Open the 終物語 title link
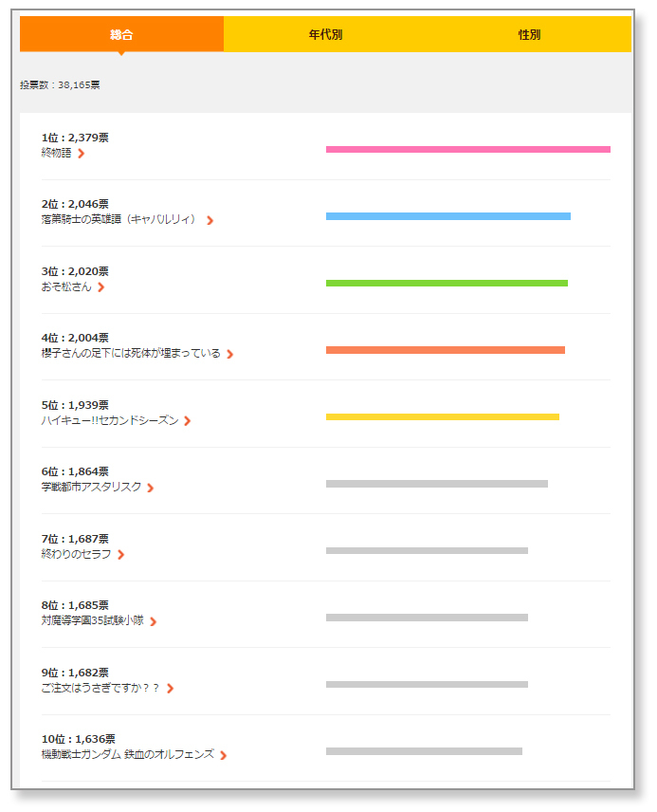Image resolution: width=657 pixels, height=812 pixels. point(56,153)
